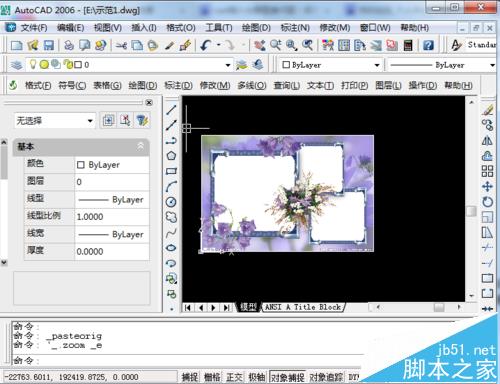500x384 pixels.
Task: Open 打印(P) in the secondary menu bar
Action: pyautogui.click(x=354, y=86)
